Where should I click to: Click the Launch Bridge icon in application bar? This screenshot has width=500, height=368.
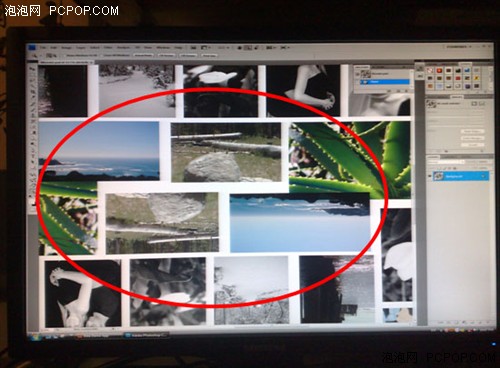193,47
